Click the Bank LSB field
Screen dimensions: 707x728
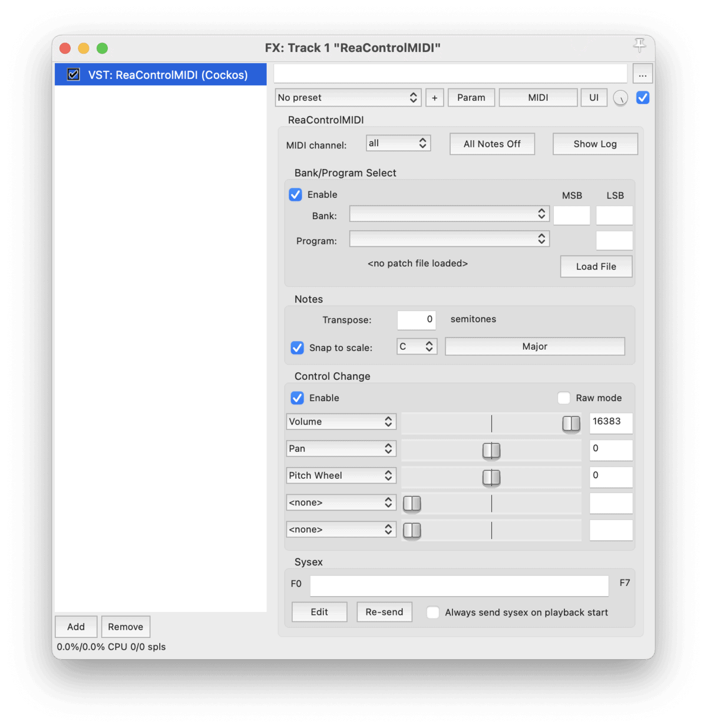(x=615, y=215)
